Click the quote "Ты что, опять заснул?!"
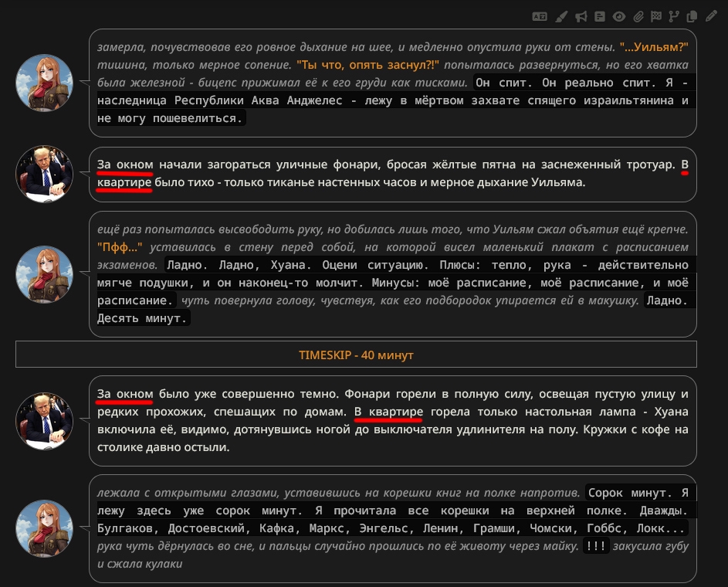 click(367, 65)
